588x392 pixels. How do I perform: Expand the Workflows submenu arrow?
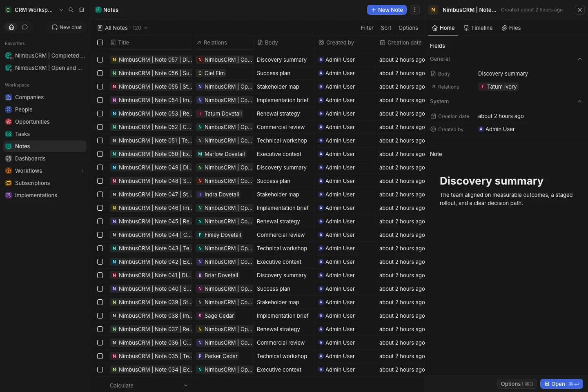pyautogui.click(x=82, y=171)
